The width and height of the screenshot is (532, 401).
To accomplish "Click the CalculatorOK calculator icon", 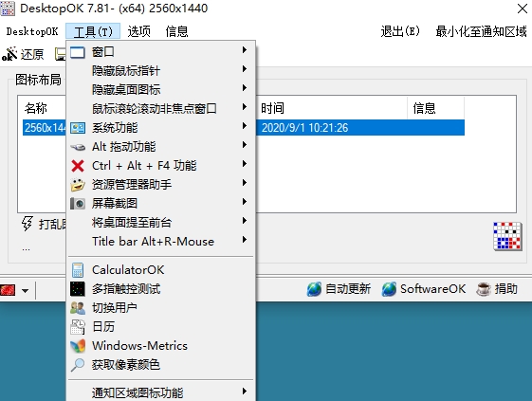I will coord(78,270).
